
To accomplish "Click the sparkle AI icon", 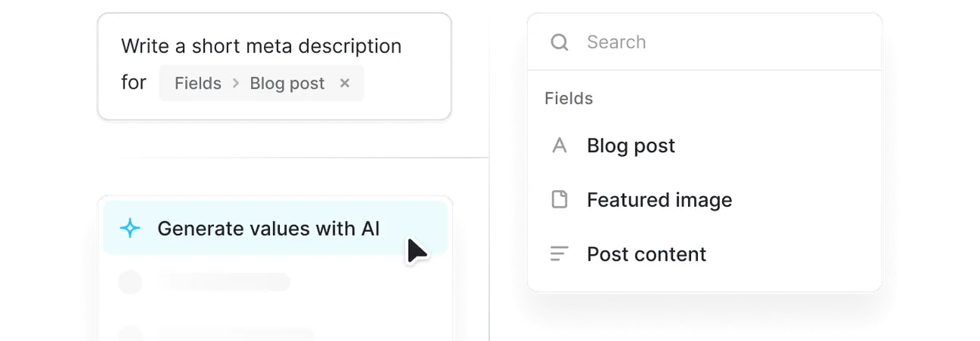I will [130, 228].
